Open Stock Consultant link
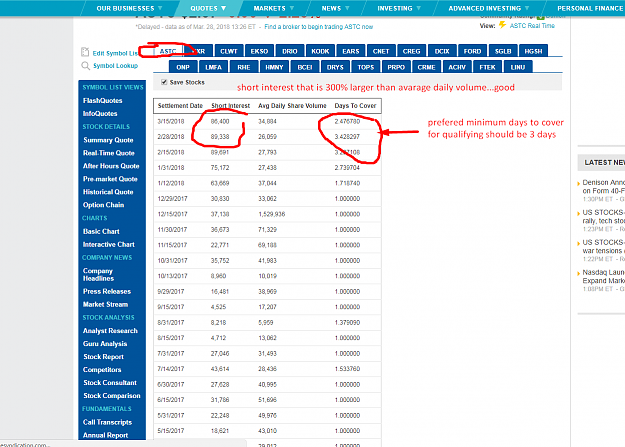The image size is (625, 447). (x=110, y=382)
